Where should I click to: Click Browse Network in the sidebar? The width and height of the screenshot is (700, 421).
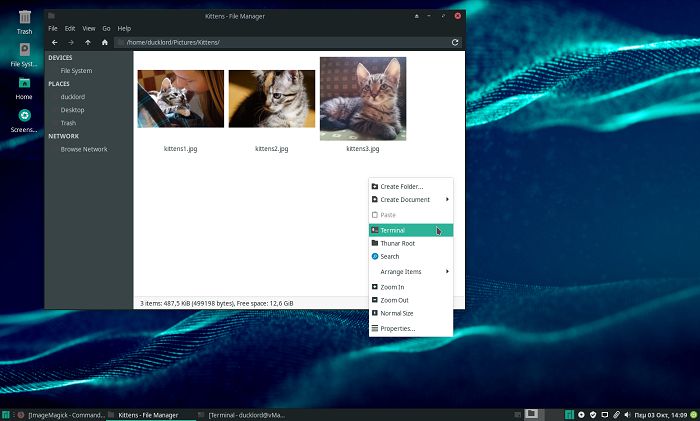[x=83, y=149]
